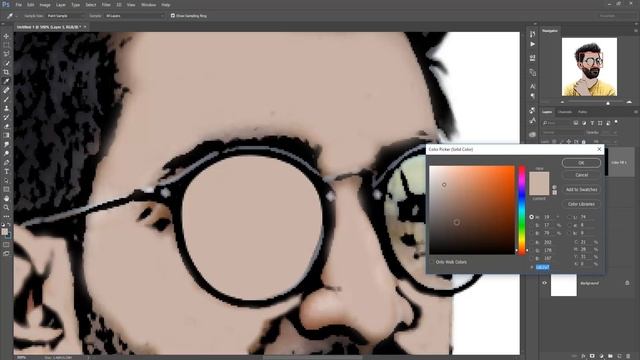
Task: Click Cancel in the Color Picker
Action: click(x=581, y=175)
